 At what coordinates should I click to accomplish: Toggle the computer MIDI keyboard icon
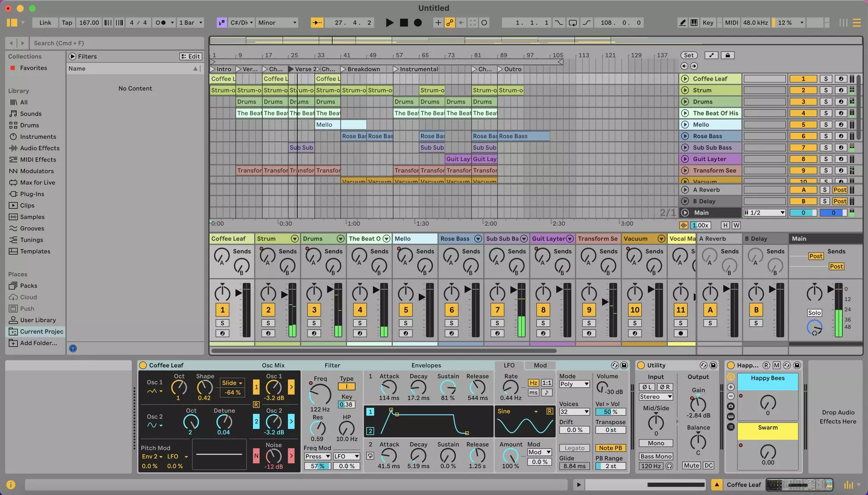click(694, 22)
